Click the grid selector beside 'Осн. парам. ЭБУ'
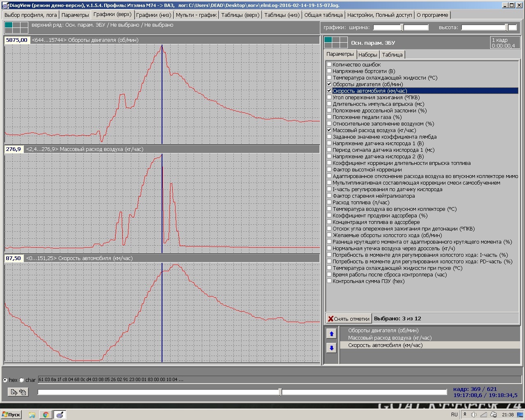This screenshot has height=420, width=525. coord(336,43)
